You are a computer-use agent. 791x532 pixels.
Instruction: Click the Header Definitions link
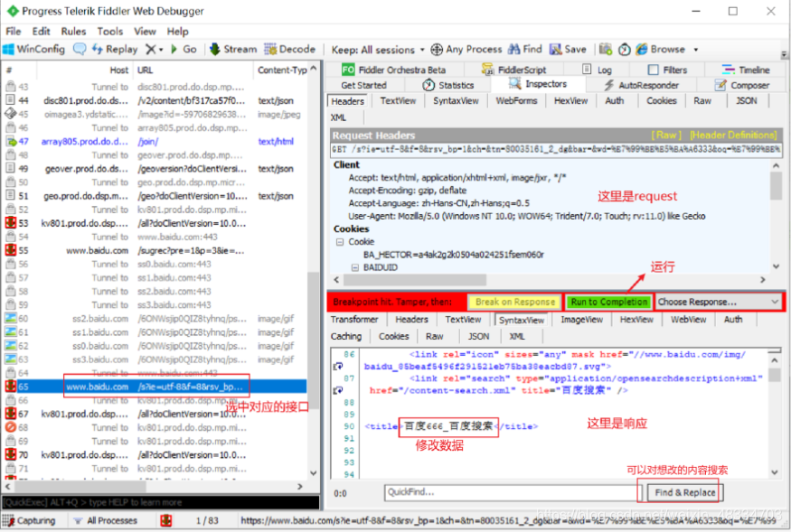point(733,135)
